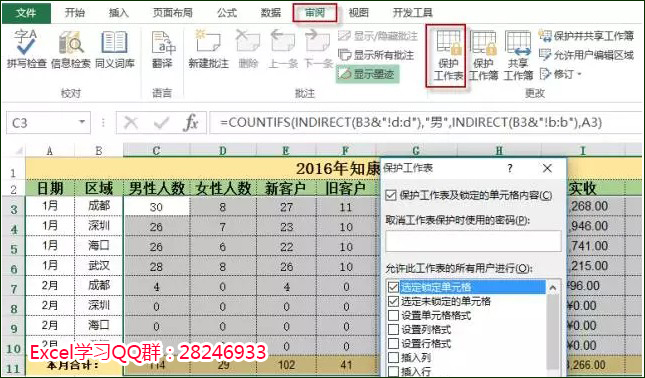Click the 共享工作簿 share workbook icon
Viewport: 645px width, 378px height.
click(x=518, y=43)
